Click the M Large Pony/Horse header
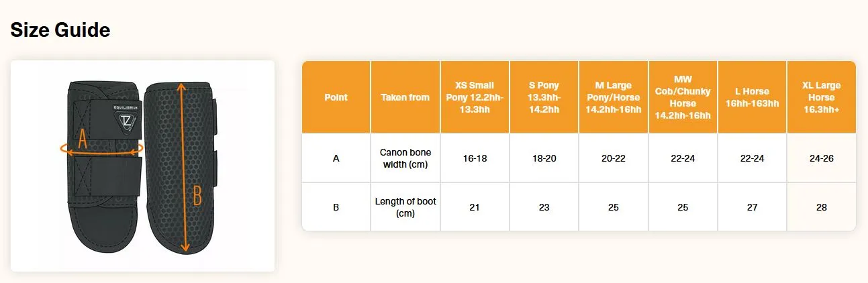The width and height of the screenshot is (868, 283). (x=614, y=97)
